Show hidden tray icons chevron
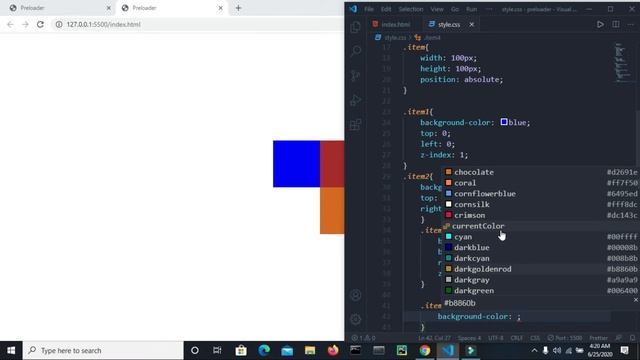This screenshot has width=640, height=360. [x=534, y=351]
